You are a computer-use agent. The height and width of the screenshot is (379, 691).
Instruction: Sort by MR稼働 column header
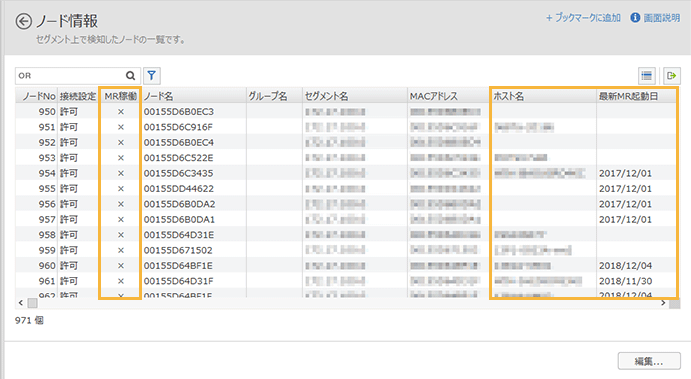[120, 96]
